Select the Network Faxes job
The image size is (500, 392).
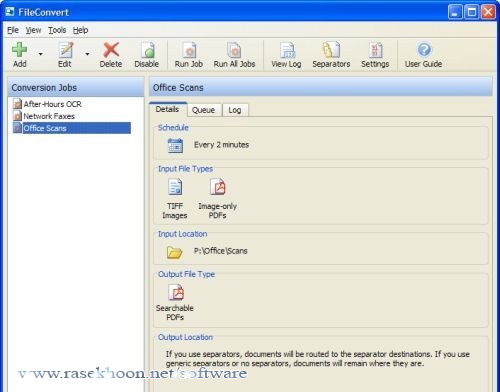click(49, 116)
